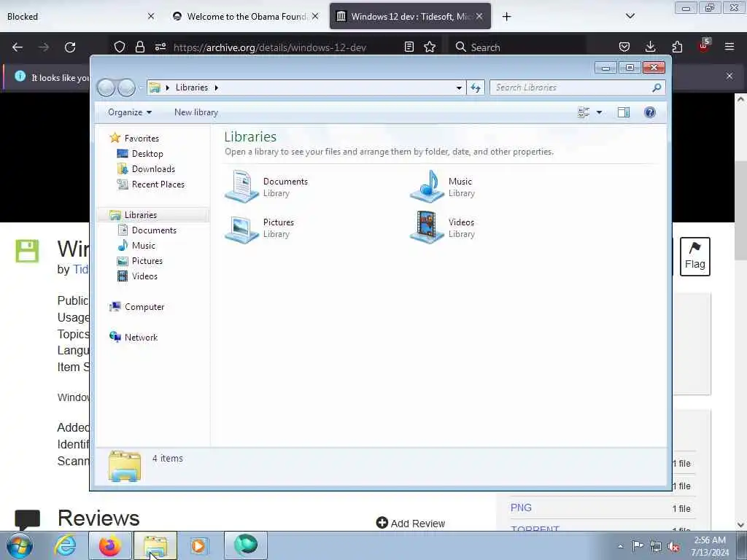The image size is (747, 560).
Task: Open the Organize dropdown menu
Action: tap(130, 112)
